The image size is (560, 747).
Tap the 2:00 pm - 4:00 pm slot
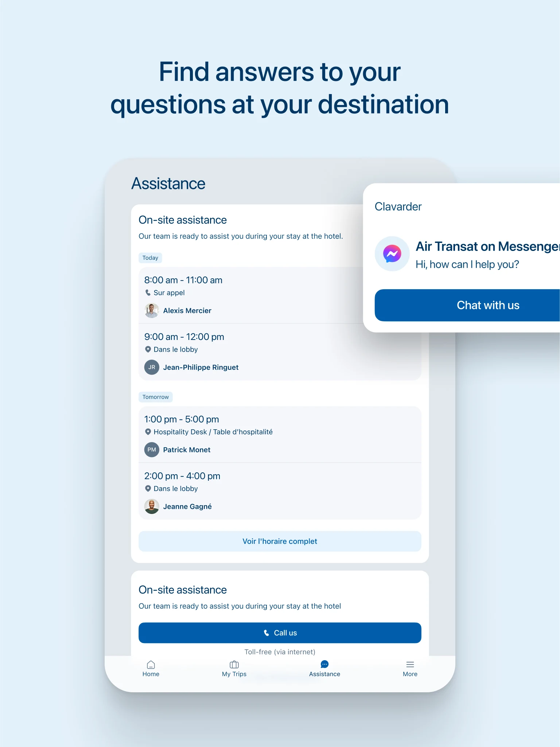tap(182, 476)
